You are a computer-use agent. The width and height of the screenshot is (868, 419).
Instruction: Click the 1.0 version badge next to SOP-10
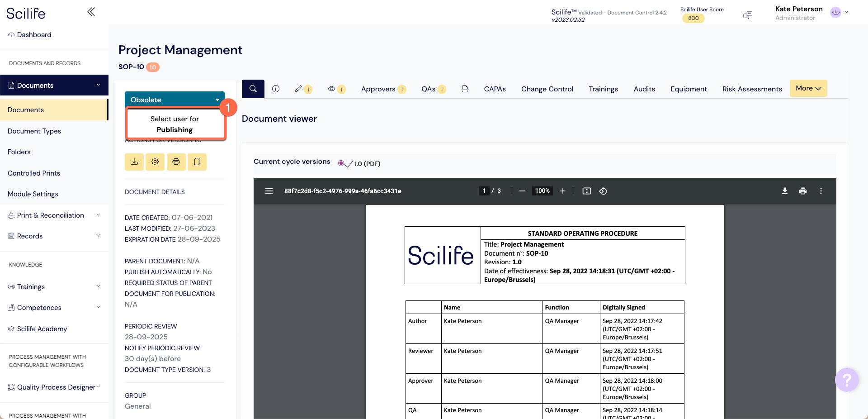pos(153,67)
